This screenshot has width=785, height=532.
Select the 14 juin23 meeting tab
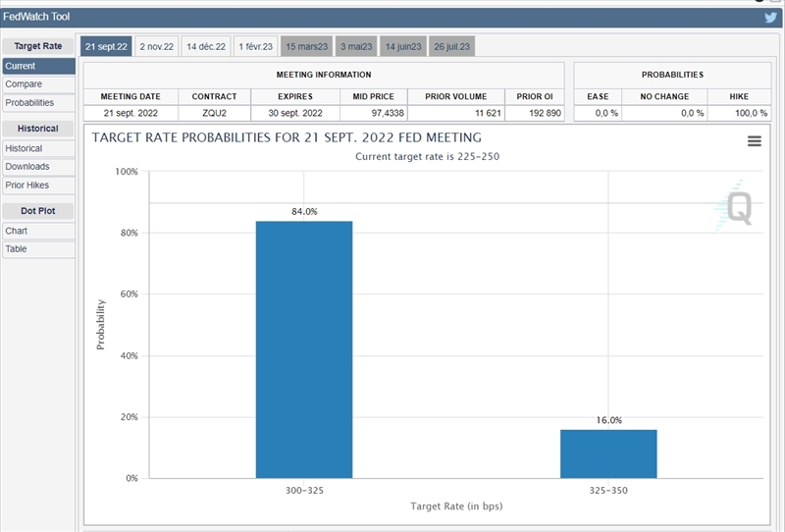(402, 46)
